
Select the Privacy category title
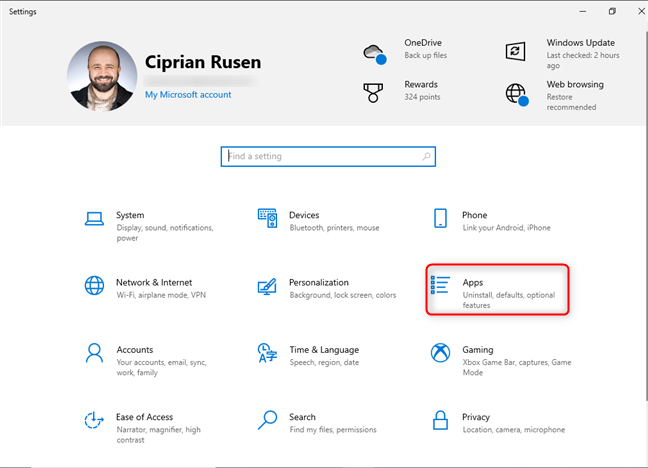pyautogui.click(x=476, y=417)
